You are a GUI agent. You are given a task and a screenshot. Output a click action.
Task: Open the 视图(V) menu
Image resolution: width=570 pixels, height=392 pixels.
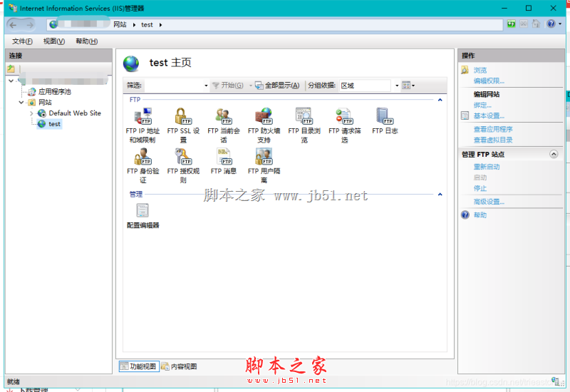(x=54, y=41)
